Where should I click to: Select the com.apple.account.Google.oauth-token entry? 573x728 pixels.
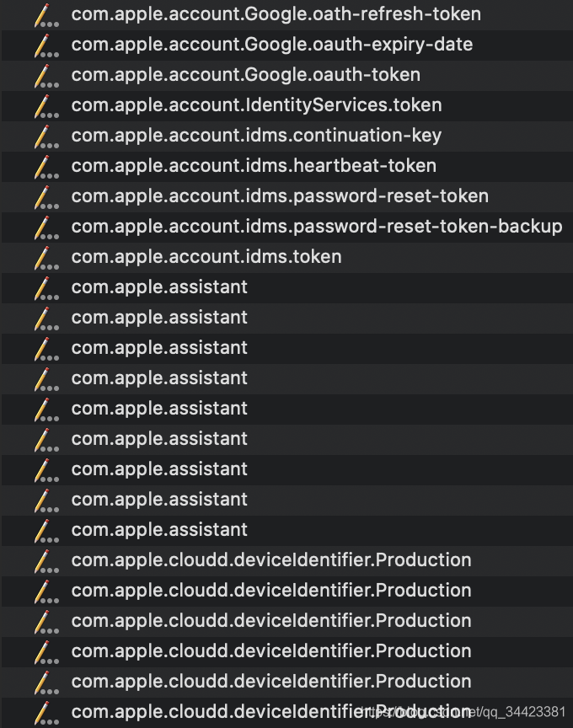pyautogui.click(x=287, y=75)
